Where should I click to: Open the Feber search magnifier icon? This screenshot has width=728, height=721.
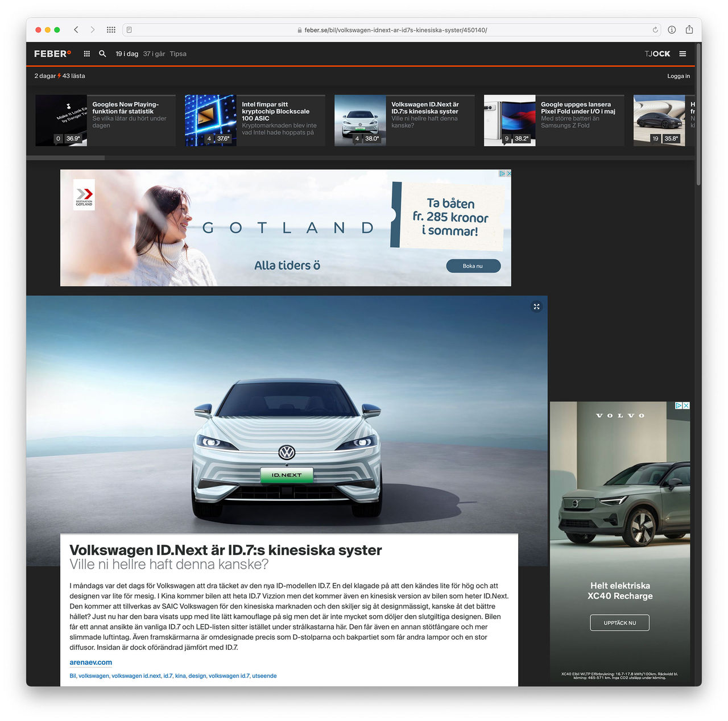(x=102, y=54)
